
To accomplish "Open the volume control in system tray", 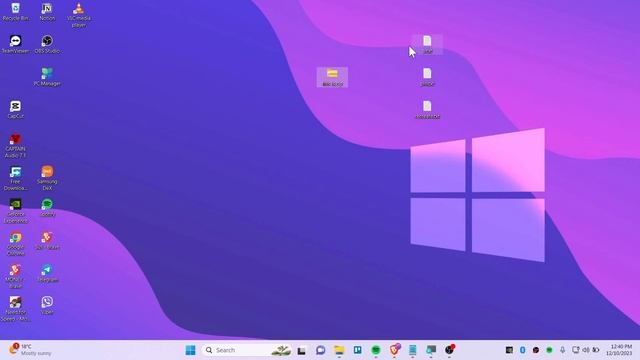I will click(x=586, y=350).
